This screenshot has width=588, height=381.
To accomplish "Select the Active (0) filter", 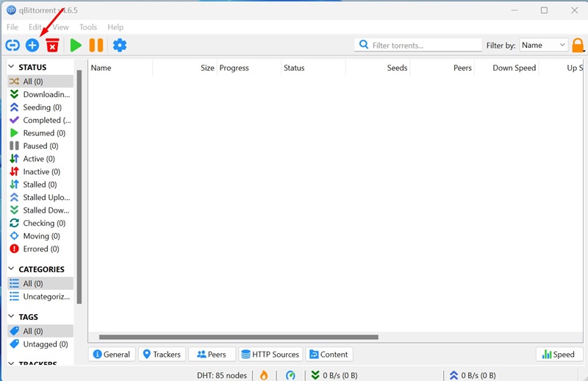I will point(40,159).
